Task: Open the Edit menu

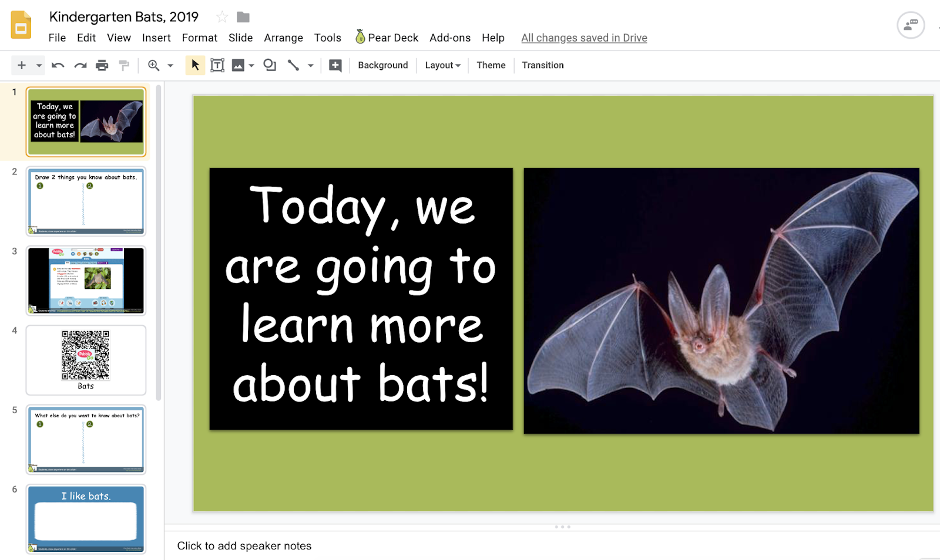Action: tap(86, 38)
